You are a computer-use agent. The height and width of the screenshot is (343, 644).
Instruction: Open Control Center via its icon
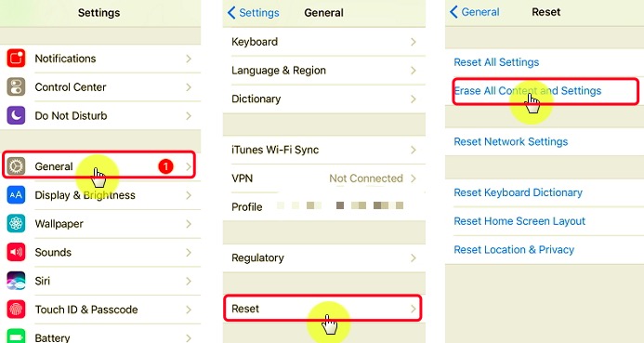16,87
